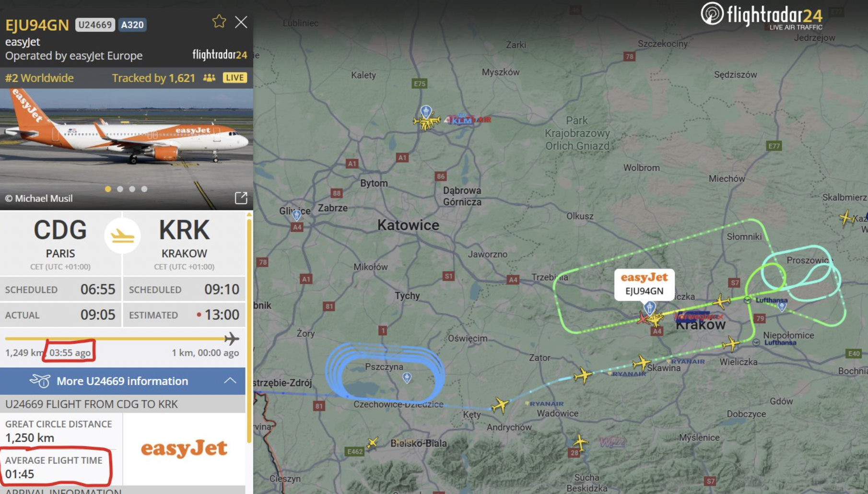Viewport: 868px width, 494px height.
Task: Open the aircraft photo in external link
Action: coord(241,198)
